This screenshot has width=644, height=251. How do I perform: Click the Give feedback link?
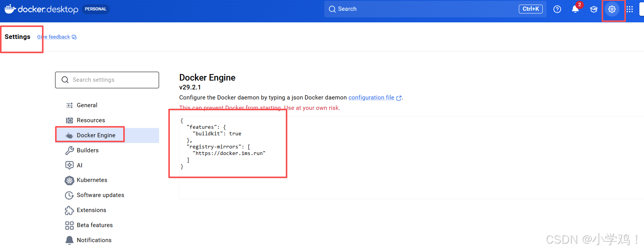click(54, 37)
